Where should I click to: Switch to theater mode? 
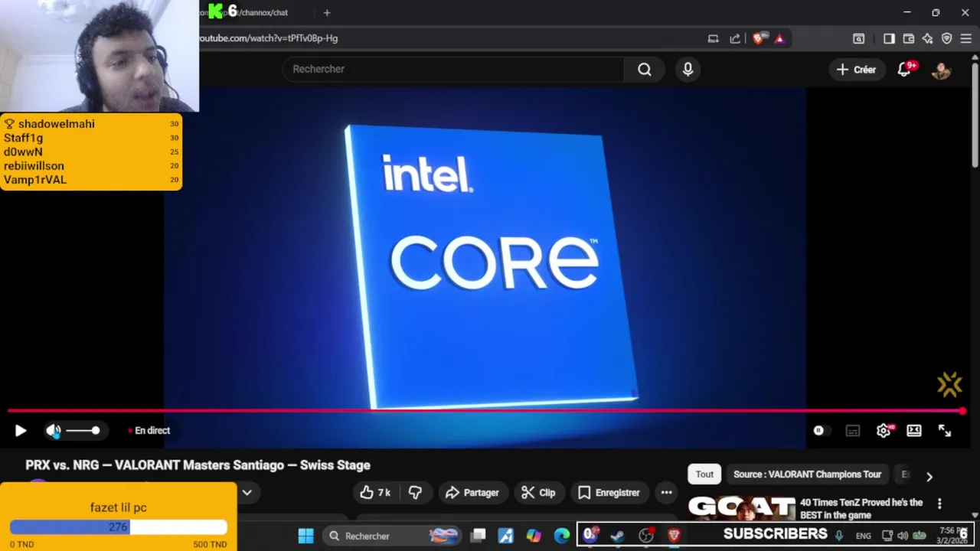914,431
